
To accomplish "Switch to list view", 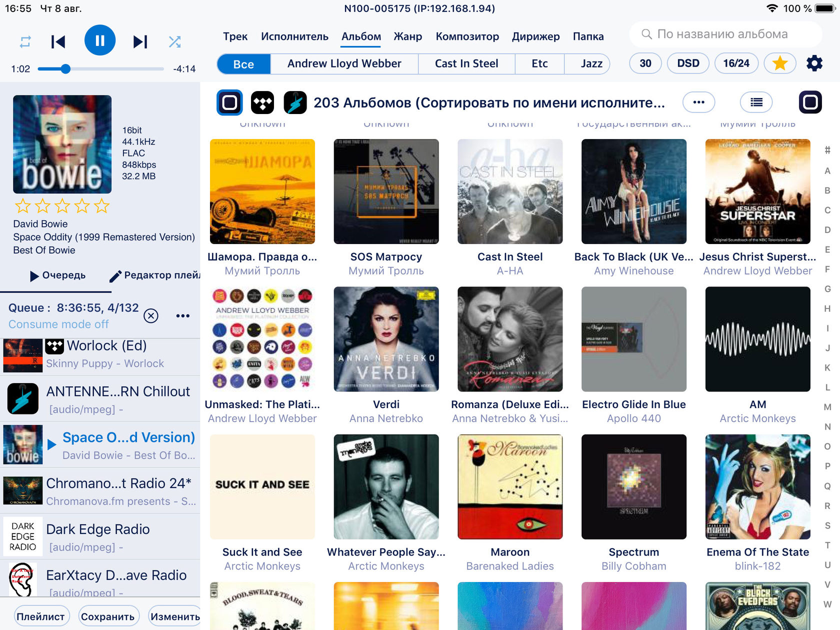I will 756,102.
